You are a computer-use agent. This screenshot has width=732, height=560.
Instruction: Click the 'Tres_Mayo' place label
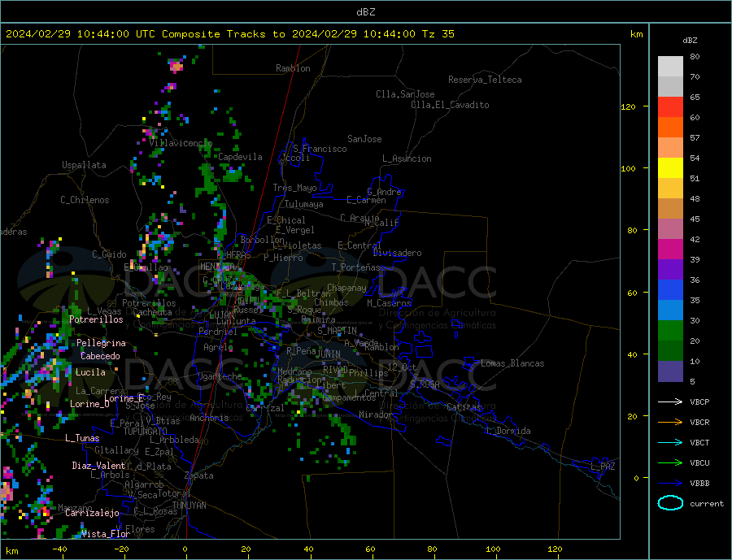click(294, 188)
